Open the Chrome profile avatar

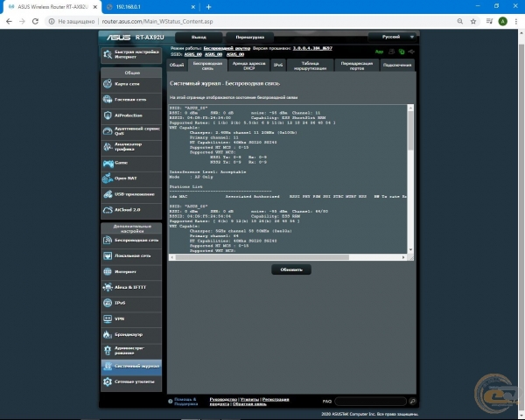click(x=502, y=21)
